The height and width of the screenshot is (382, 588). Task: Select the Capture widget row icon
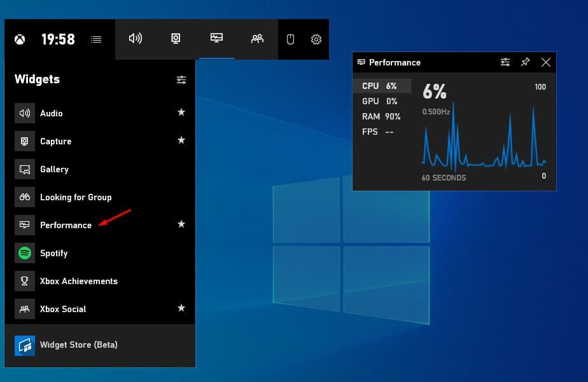[25, 141]
